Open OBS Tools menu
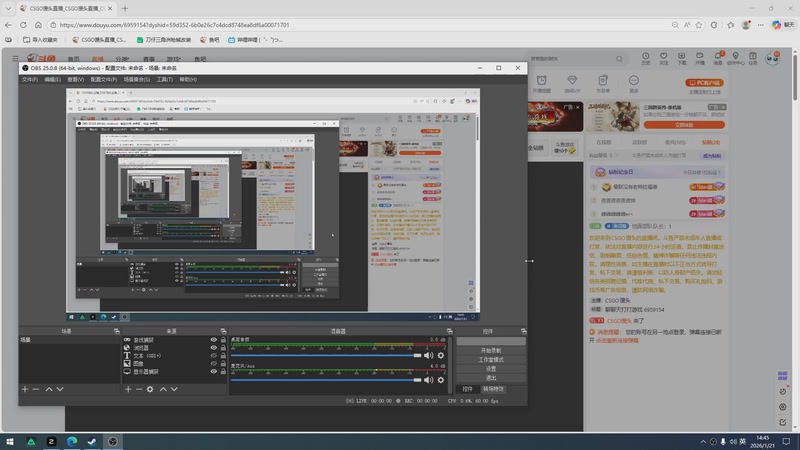 coord(164,80)
